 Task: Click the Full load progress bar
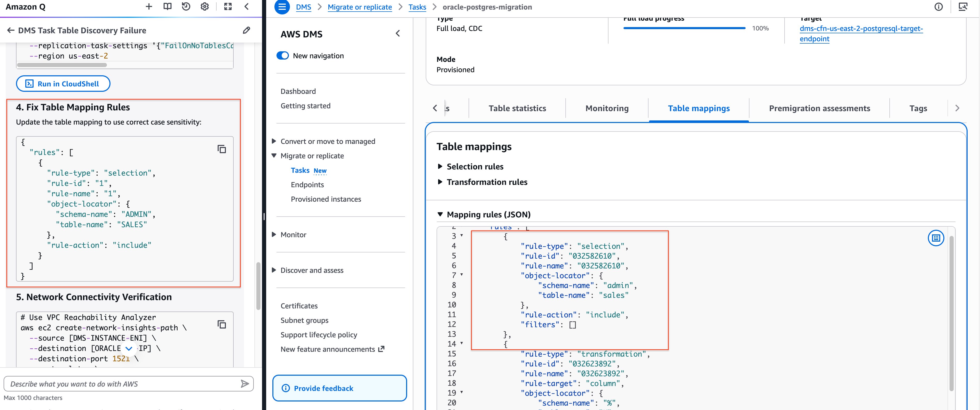(684, 28)
